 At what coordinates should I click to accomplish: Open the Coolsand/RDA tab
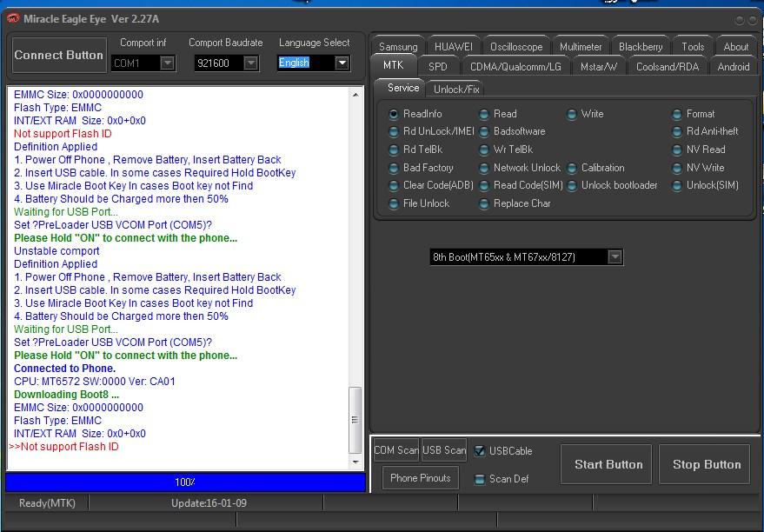[667, 67]
